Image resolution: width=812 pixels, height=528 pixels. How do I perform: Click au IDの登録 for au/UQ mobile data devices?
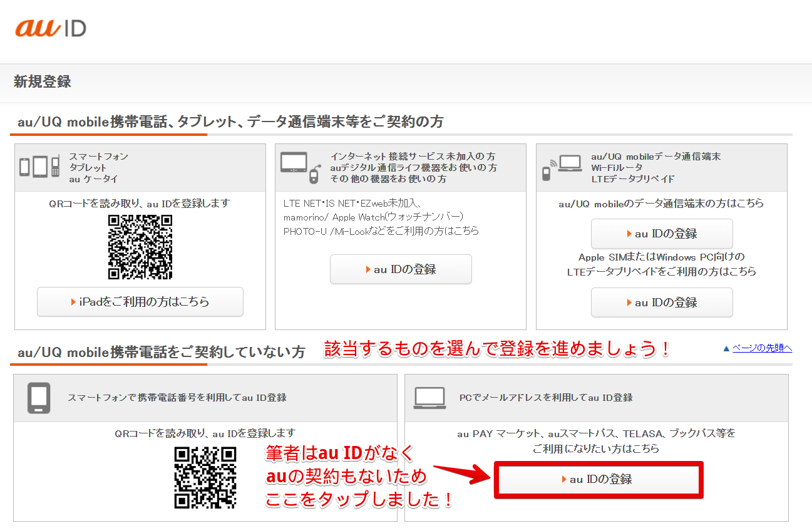click(662, 234)
